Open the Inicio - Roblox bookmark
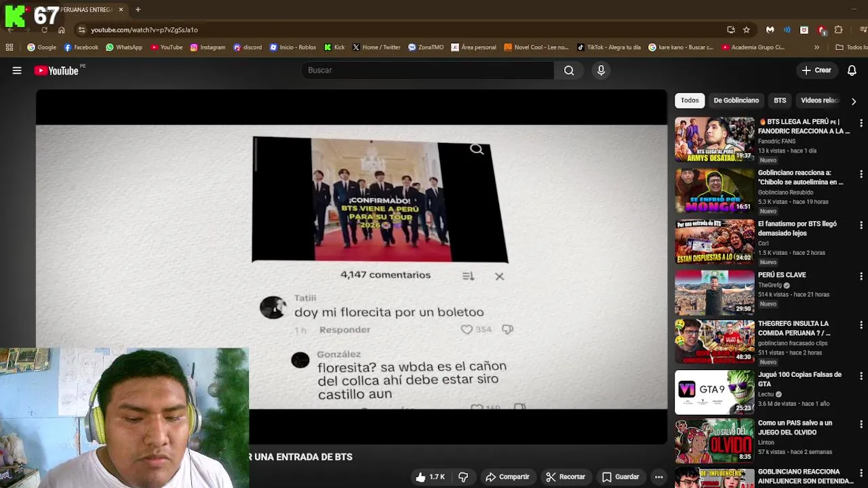 (293, 47)
